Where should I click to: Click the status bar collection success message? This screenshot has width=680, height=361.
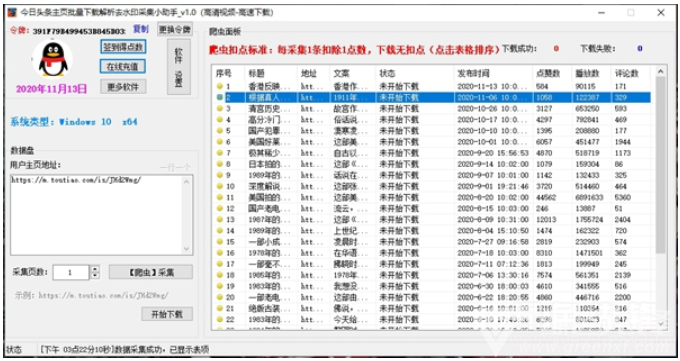(x=124, y=349)
